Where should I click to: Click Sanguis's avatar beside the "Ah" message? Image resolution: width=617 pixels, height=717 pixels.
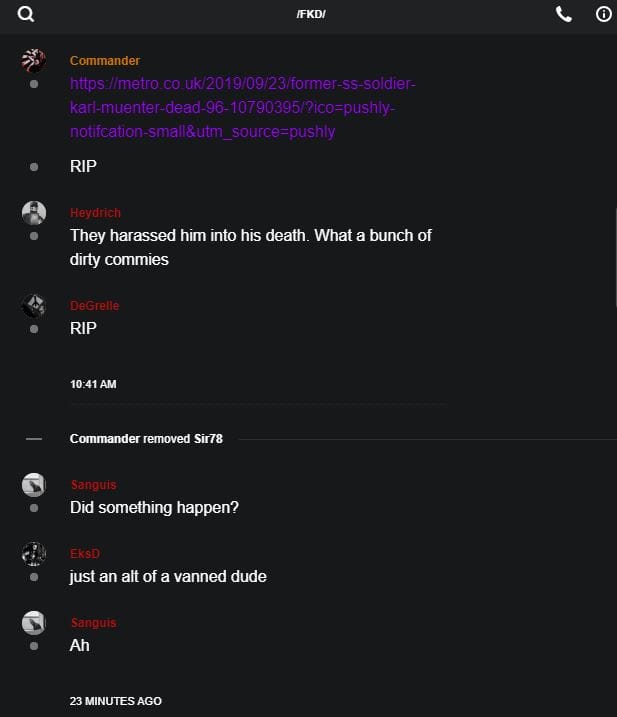33,623
